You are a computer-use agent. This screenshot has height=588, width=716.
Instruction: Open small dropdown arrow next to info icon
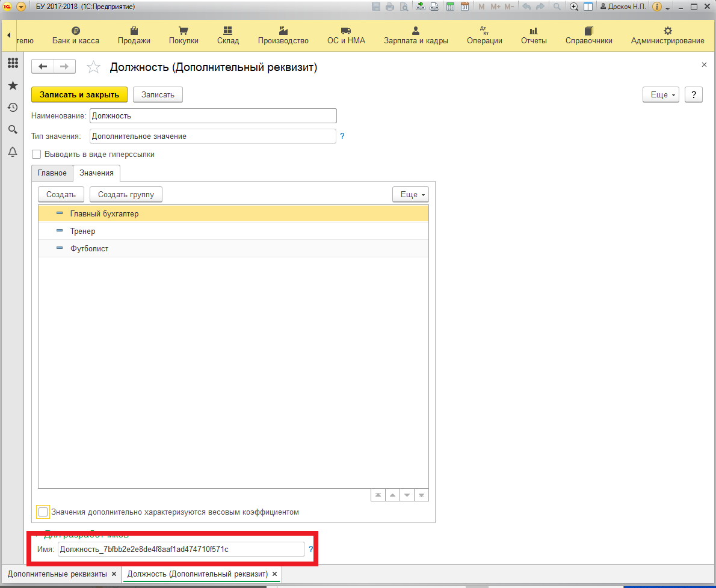(668, 8)
